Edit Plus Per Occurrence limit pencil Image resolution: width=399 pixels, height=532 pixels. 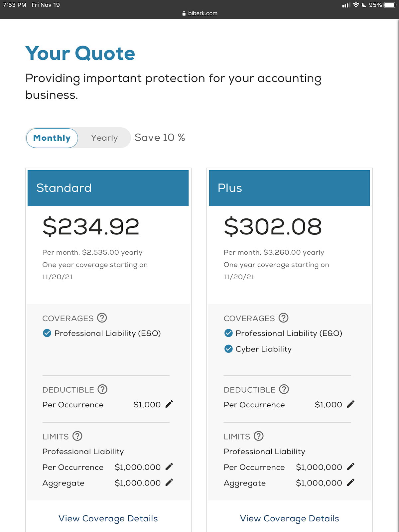point(350,467)
